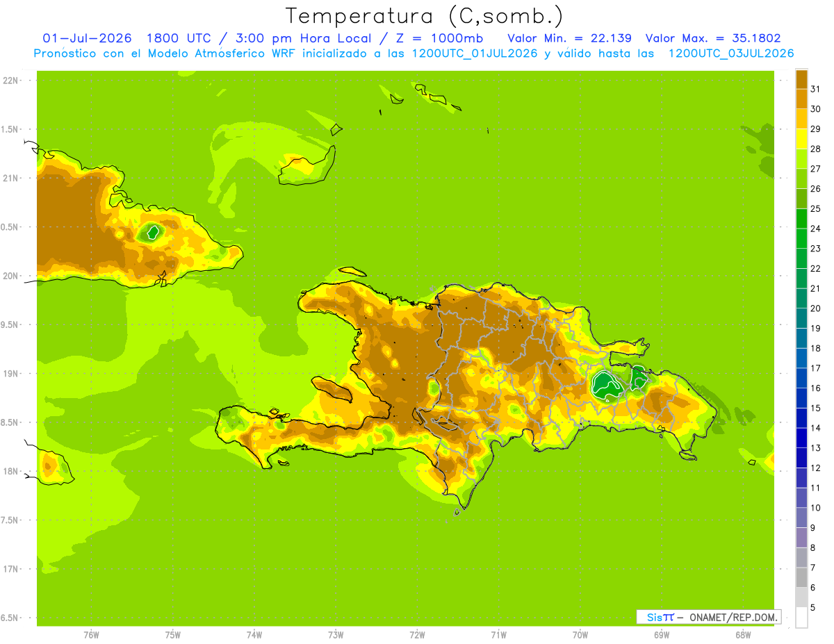Click the '1800 UTC' time label
834x644 pixels.
tap(180, 38)
